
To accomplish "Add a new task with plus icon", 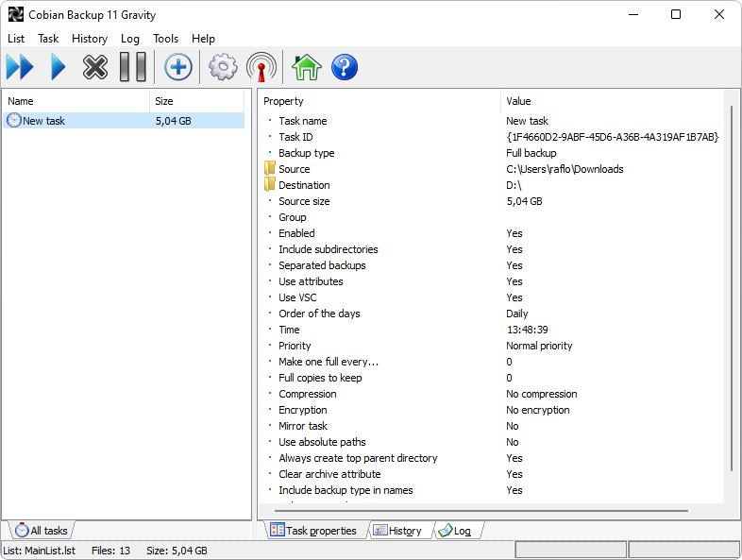I will point(178,67).
